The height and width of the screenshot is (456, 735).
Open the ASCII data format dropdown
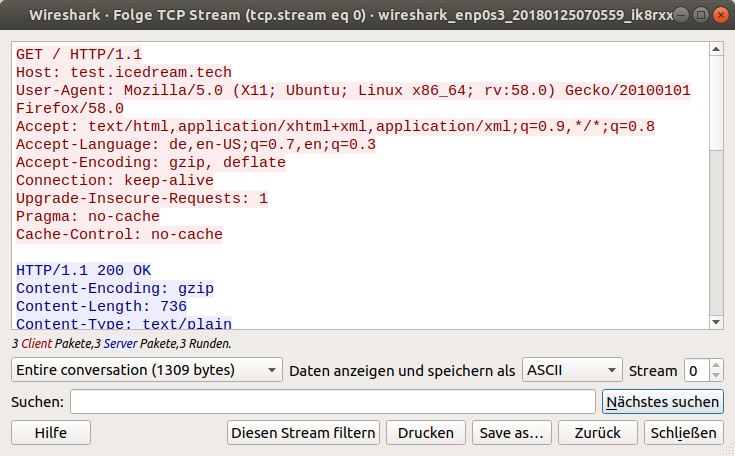572,370
